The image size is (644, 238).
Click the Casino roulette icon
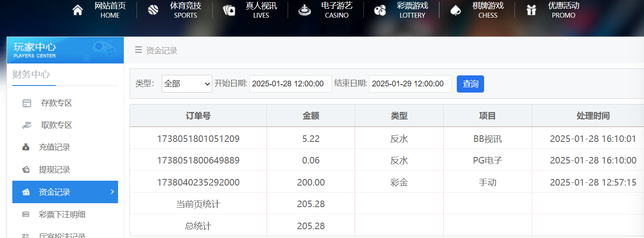click(x=304, y=10)
